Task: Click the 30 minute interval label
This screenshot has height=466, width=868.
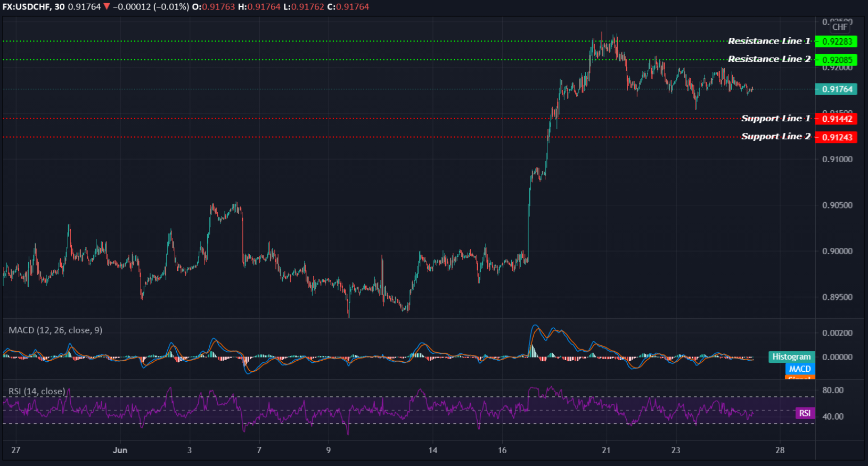Action: [59, 7]
